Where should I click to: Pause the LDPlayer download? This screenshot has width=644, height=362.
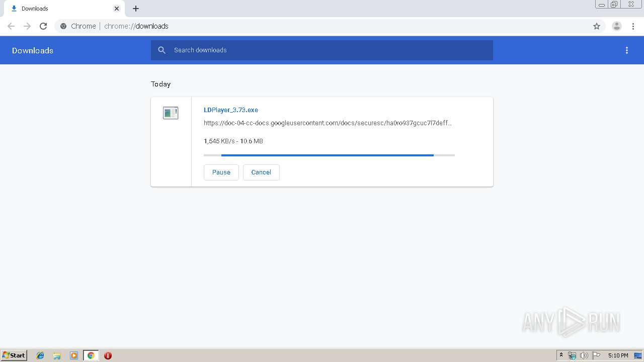point(221,172)
